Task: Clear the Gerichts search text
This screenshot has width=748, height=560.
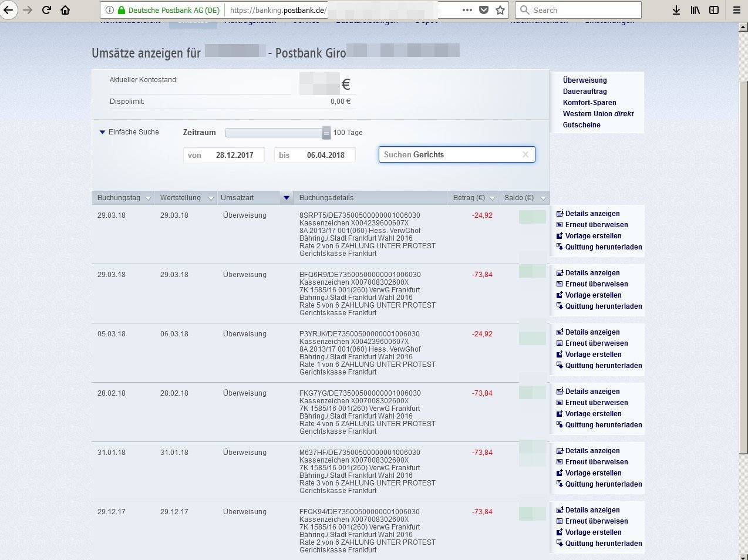Action: click(525, 154)
